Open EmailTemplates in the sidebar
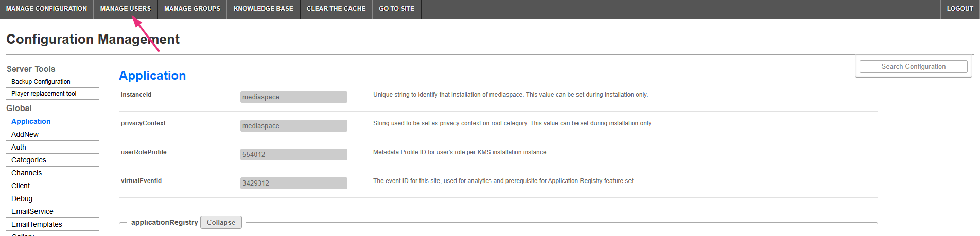 tap(37, 224)
